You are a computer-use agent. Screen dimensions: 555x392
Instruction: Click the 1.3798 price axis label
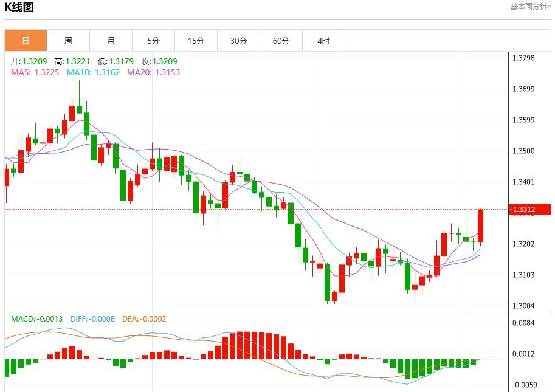click(523, 58)
